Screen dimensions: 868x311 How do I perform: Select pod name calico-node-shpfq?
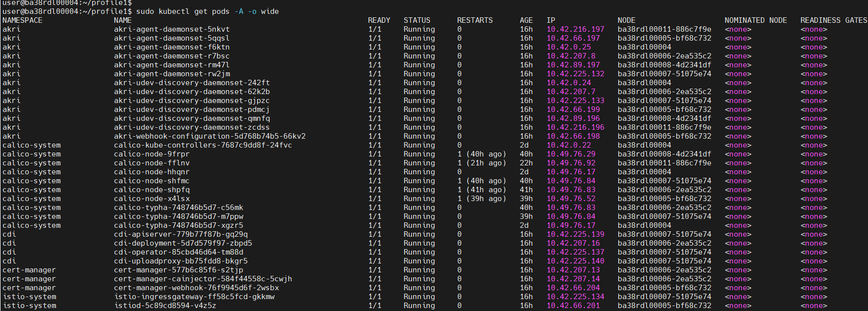pos(152,190)
